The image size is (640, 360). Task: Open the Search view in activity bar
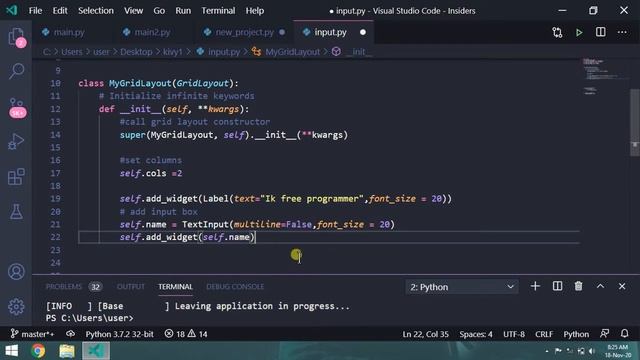[x=16, y=71]
